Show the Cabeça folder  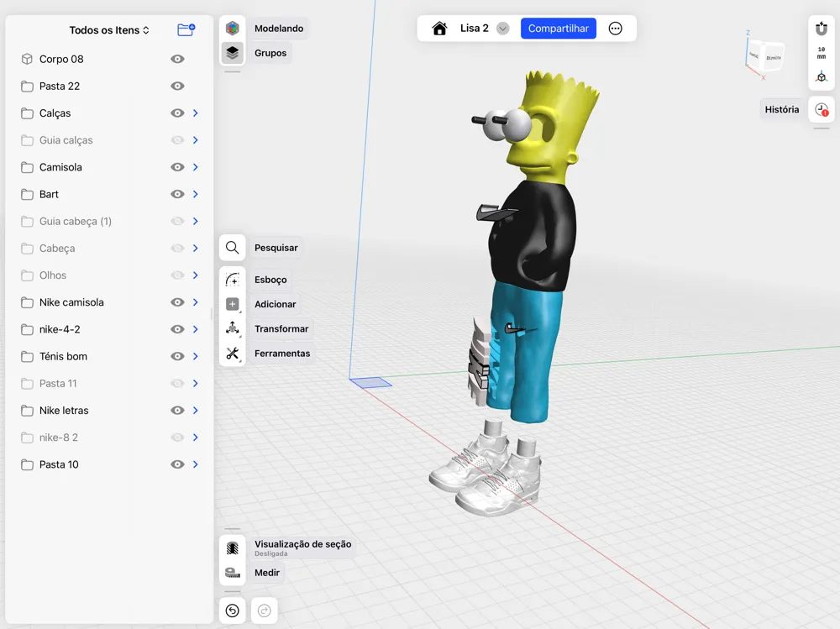(177, 248)
